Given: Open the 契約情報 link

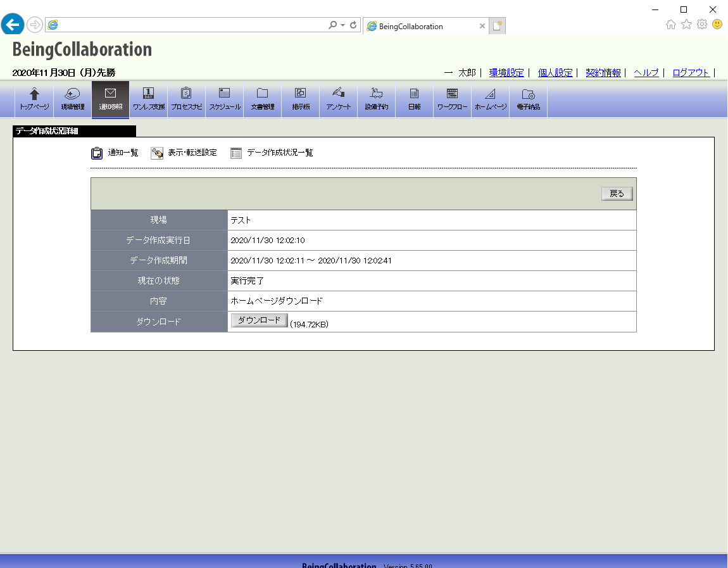Looking at the screenshot, I should [x=603, y=72].
